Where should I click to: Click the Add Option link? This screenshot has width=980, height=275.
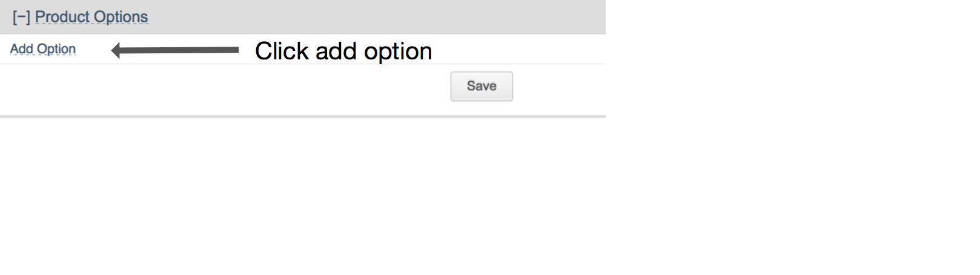click(43, 49)
